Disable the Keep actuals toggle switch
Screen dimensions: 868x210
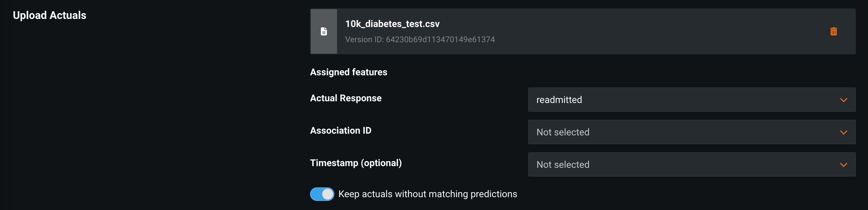322,194
